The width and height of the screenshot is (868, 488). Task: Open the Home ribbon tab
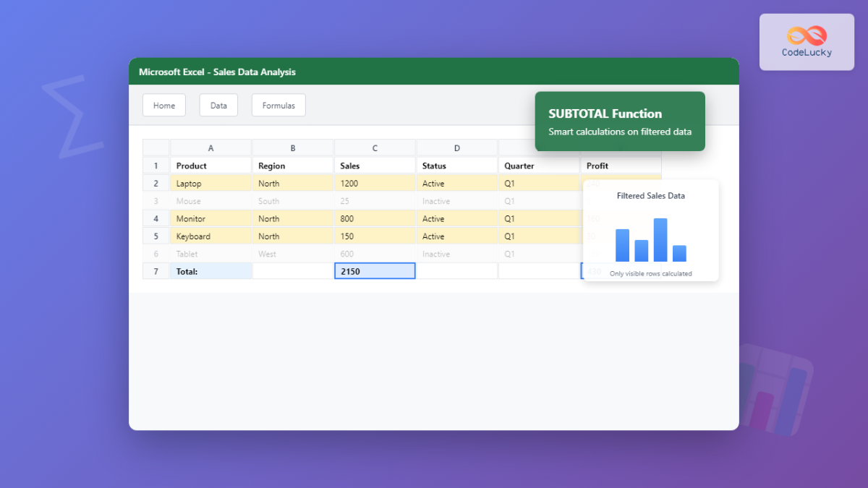tap(163, 105)
